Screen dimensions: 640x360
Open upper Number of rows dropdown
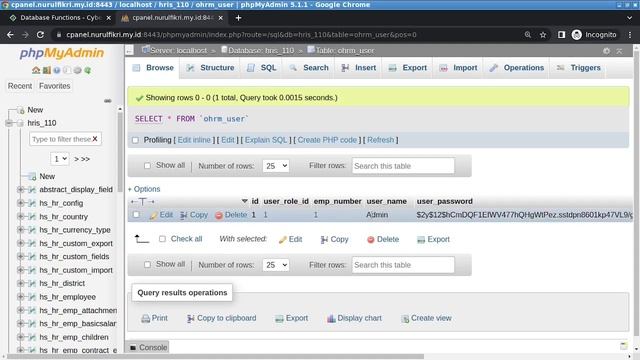[276, 166]
